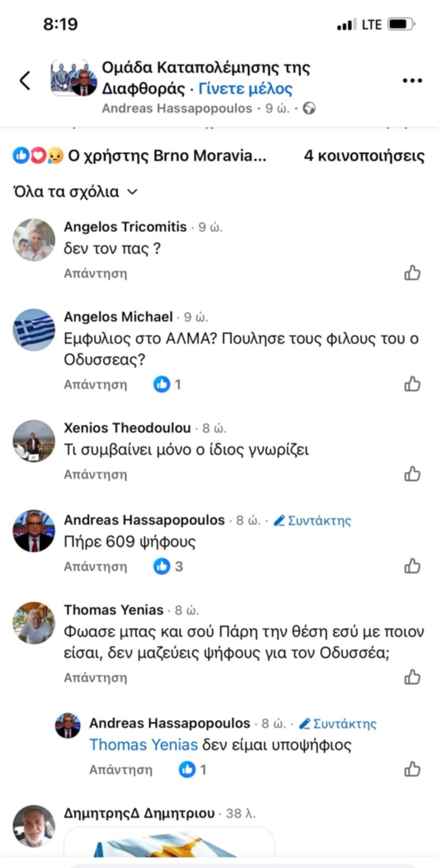The width and height of the screenshot is (438, 868).
Task: Expand the 'Όλα τα σχόλια' comment filter
Action: click(x=75, y=192)
